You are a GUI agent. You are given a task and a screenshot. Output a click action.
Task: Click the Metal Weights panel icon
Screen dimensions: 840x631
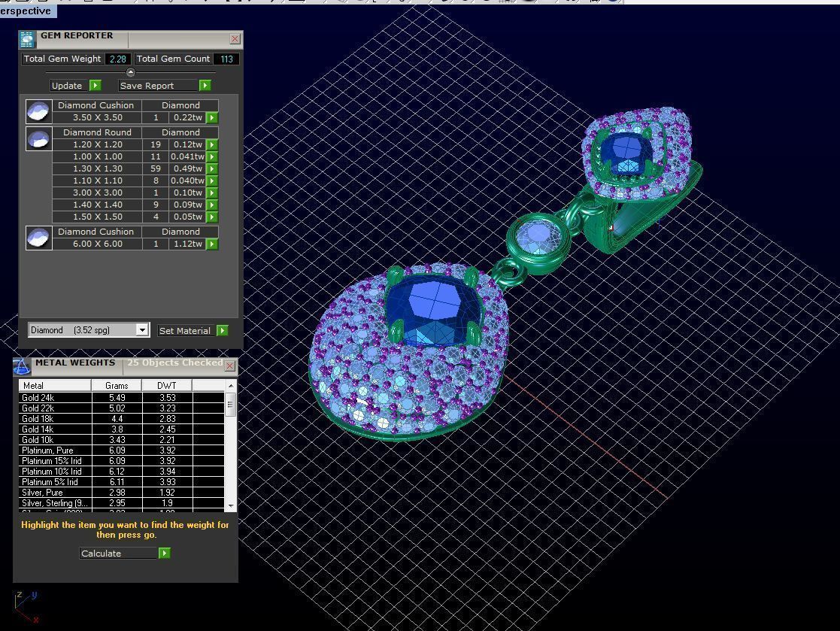[x=21, y=366]
